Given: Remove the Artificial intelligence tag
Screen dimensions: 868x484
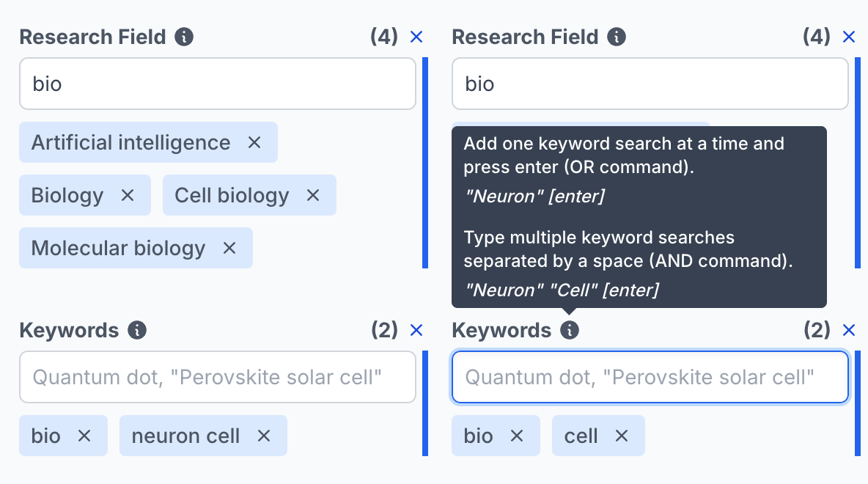Looking at the screenshot, I should tap(254, 142).
